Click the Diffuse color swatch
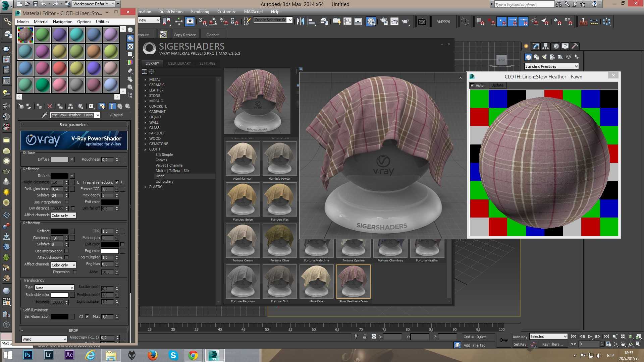 [x=59, y=160]
